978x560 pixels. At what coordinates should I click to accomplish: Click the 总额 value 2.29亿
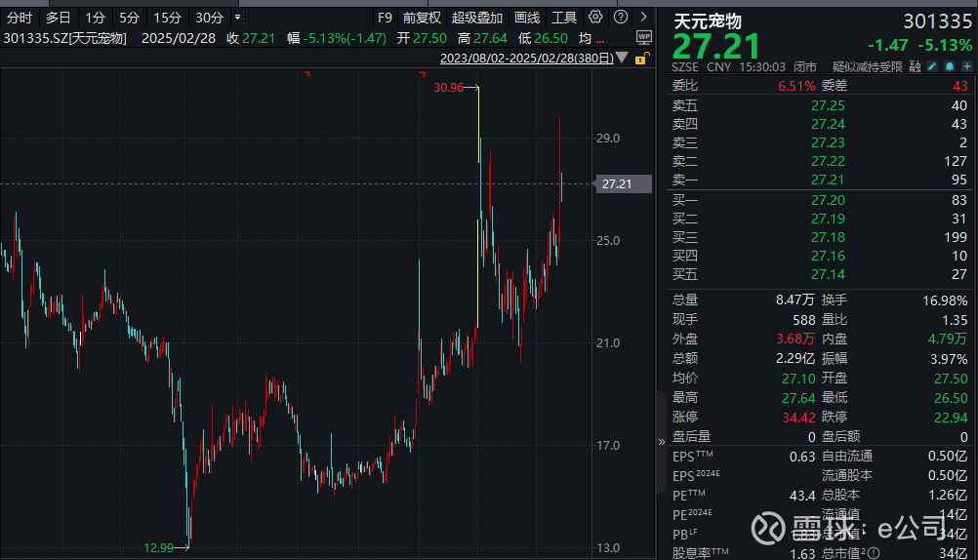click(x=795, y=358)
